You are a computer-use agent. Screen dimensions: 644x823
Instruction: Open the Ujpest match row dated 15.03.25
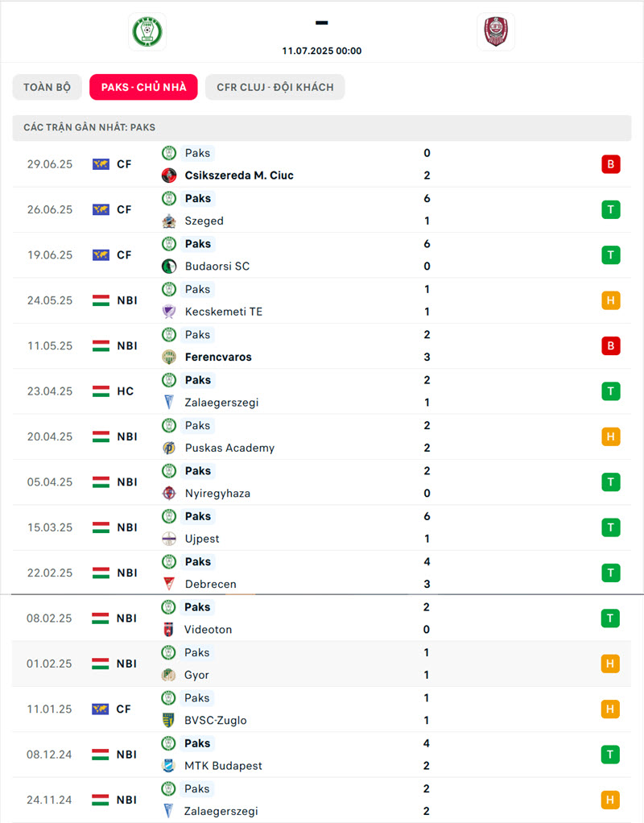(322, 527)
